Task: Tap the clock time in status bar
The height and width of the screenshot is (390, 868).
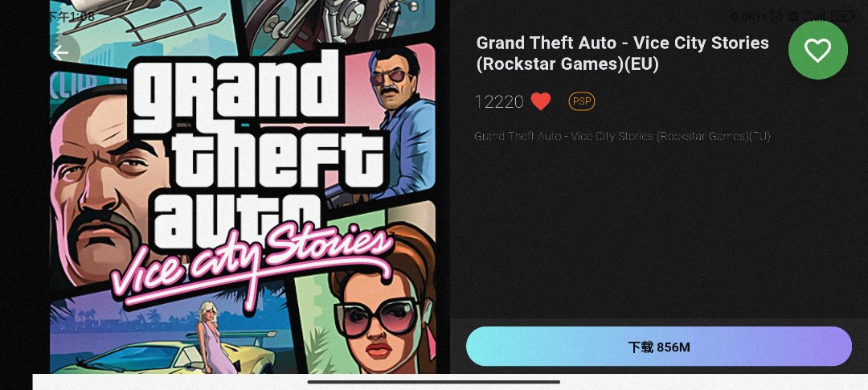Action: point(69,17)
